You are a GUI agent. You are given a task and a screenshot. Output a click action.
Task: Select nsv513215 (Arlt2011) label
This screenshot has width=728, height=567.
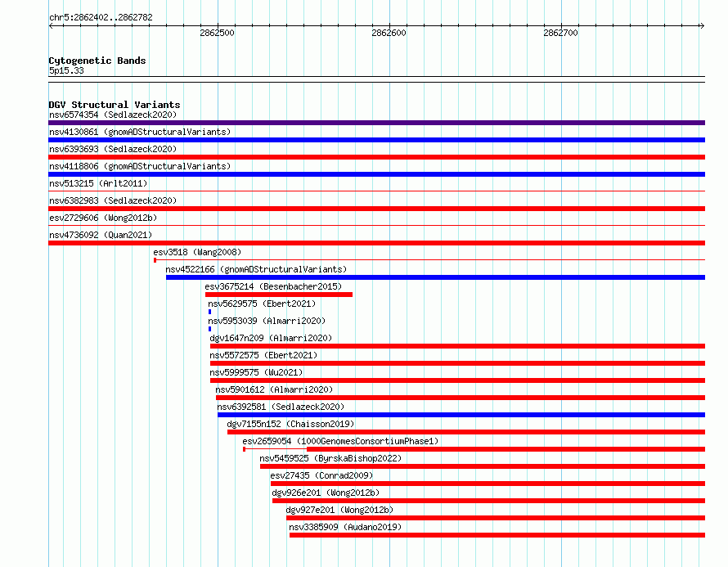tap(98, 183)
